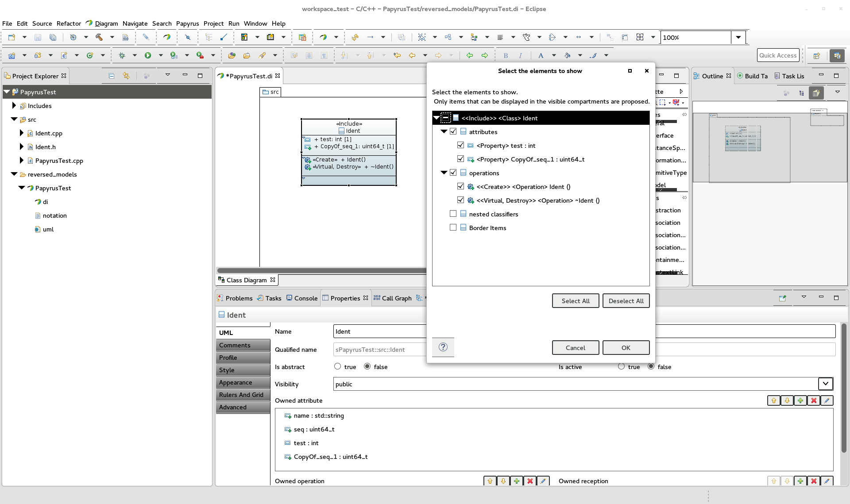Click OK in the dialog
The width and height of the screenshot is (850, 504).
tap(626, 348)
